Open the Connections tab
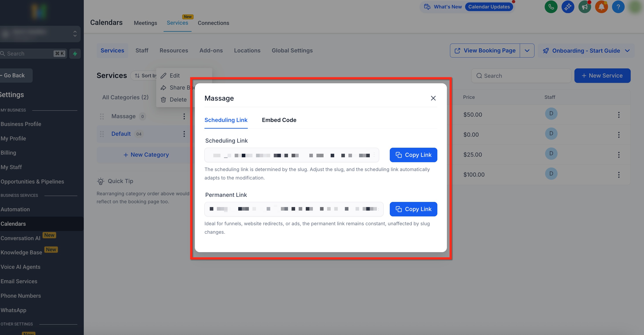The width and height of the screenshot is (644, 335). coord(213,23)
